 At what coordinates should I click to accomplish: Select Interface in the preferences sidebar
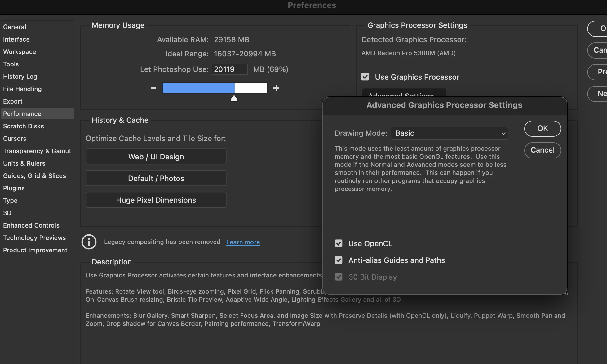[x=16, y=39]
